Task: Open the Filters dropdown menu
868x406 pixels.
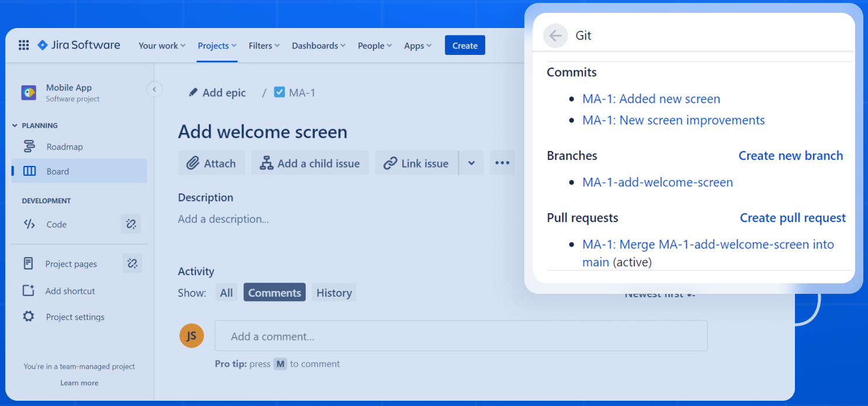Action: tap(264, 46)
